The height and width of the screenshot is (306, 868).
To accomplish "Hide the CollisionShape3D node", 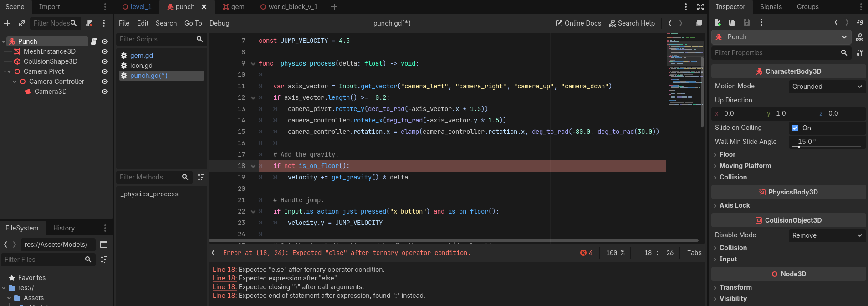I will click(105, 61).
